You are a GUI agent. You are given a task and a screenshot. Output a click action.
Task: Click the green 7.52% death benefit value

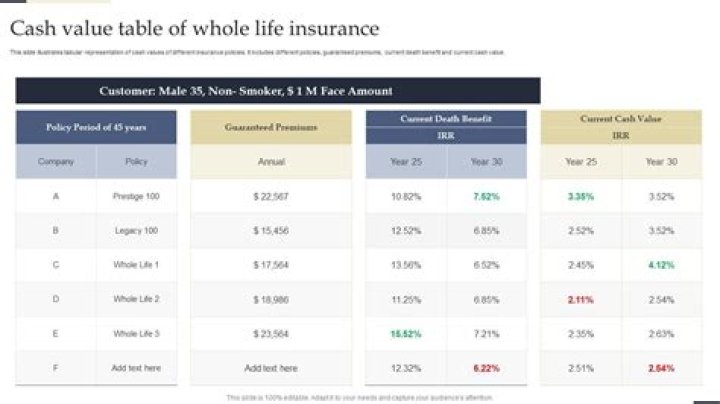486,196
